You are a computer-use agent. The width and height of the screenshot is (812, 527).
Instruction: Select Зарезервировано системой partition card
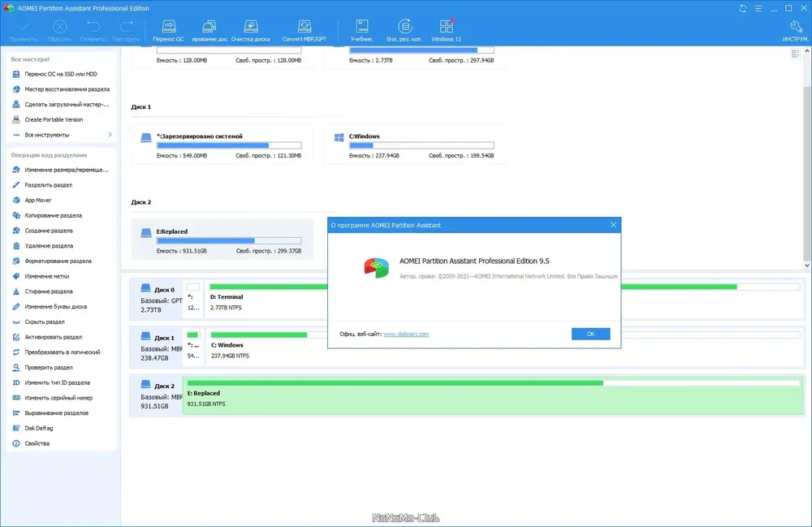pyautogui.click(x=222, y=144)
